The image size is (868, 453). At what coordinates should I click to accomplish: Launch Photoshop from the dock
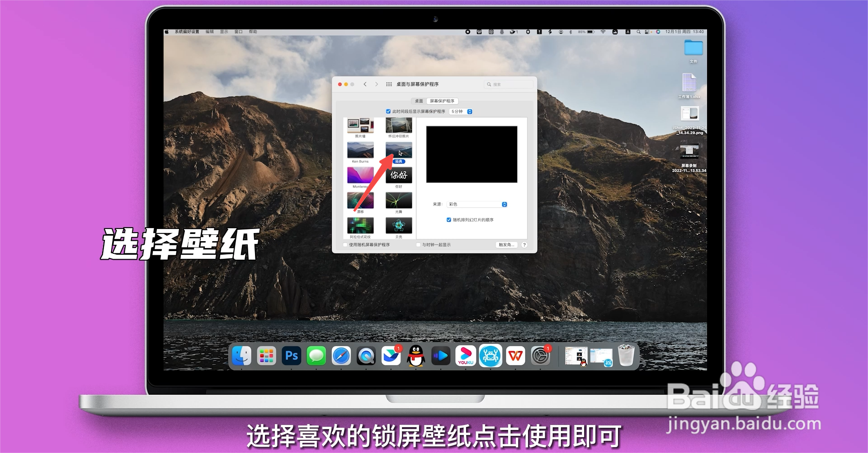tap(292, 356)
